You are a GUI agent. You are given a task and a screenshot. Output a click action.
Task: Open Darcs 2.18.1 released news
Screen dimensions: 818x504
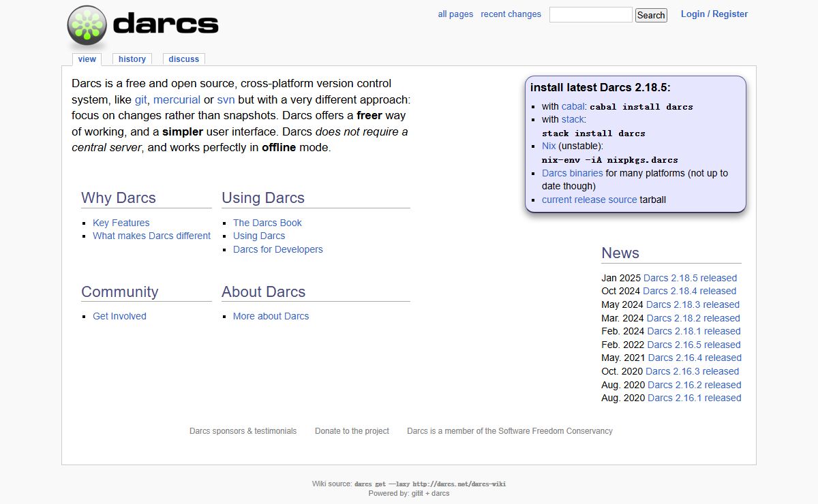click(694, 331)
